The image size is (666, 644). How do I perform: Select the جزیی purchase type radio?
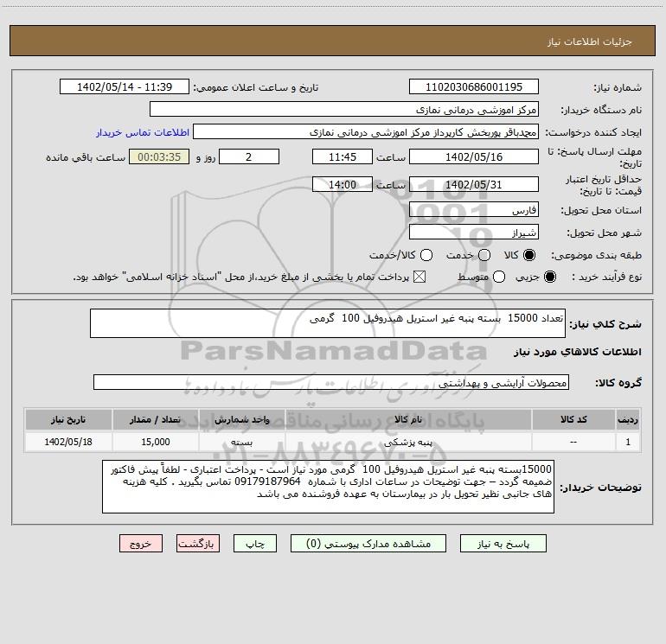(550, 277)
